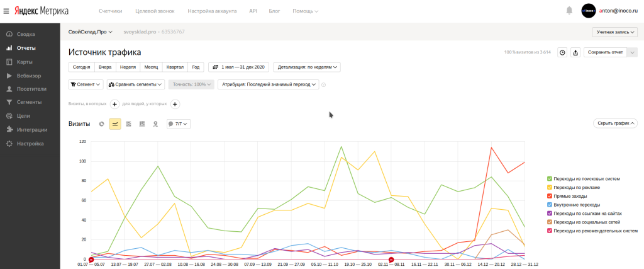Open the map chart view icon
644x269 pixels.
pyautogui.click(x=155, y=124)
